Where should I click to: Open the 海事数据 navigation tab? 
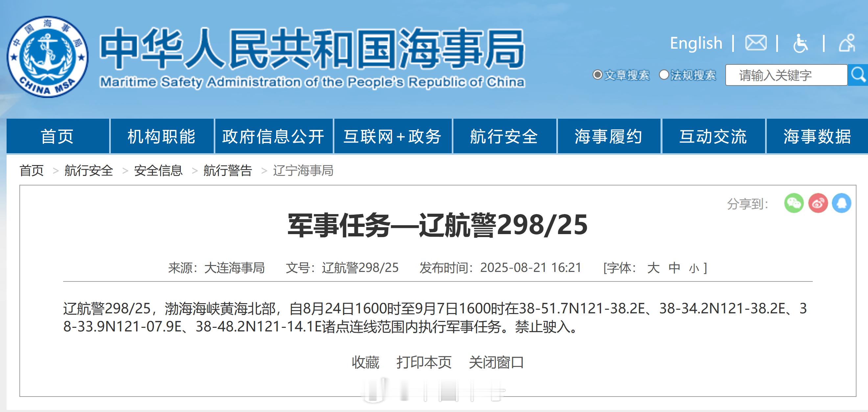point(817,136)
